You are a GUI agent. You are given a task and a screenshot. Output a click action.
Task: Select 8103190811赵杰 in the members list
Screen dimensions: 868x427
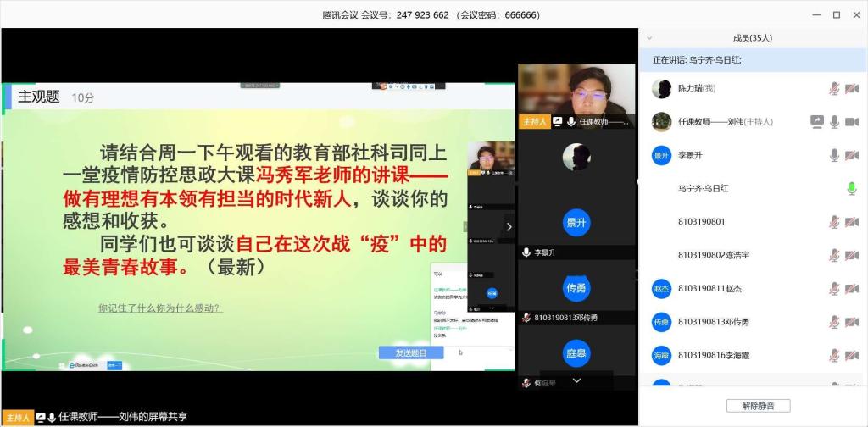[x=709, y=288]
